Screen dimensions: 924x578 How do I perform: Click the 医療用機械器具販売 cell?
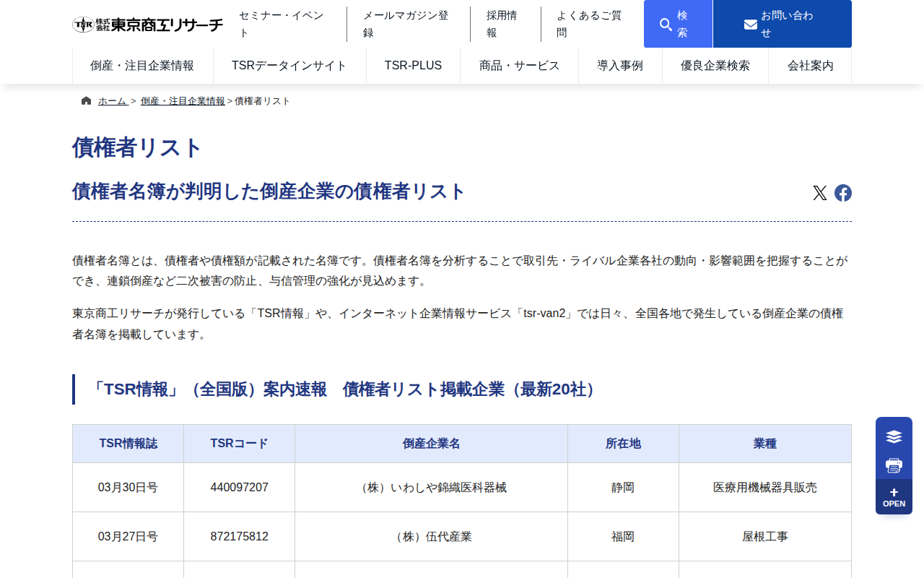pos(765,488)
